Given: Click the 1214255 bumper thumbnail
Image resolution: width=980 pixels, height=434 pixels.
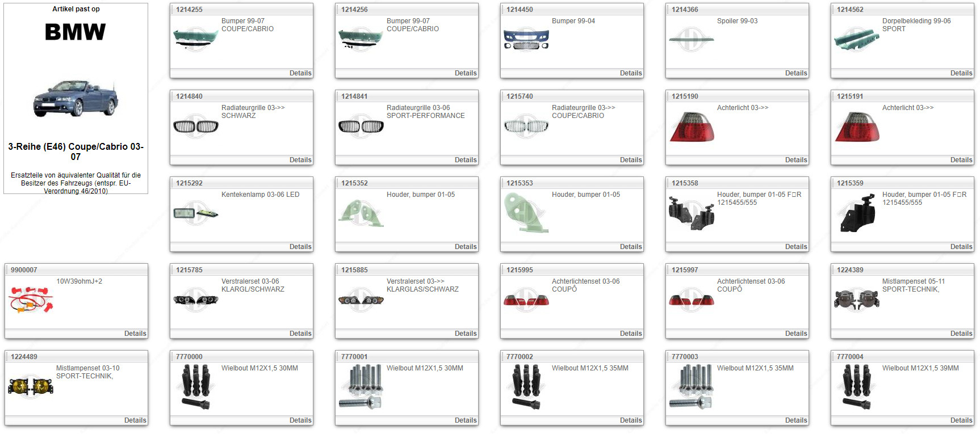Looking at the screenshot, I should 195,38.
